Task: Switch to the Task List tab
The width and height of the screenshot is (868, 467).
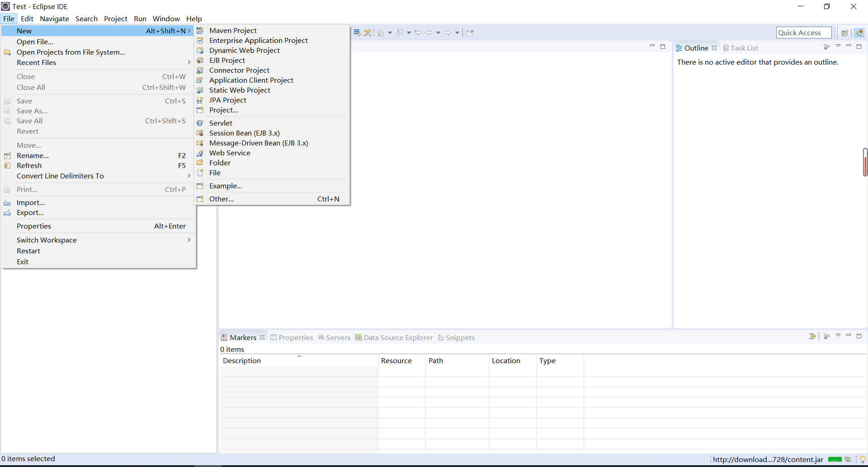Action: tap(741, 48)
